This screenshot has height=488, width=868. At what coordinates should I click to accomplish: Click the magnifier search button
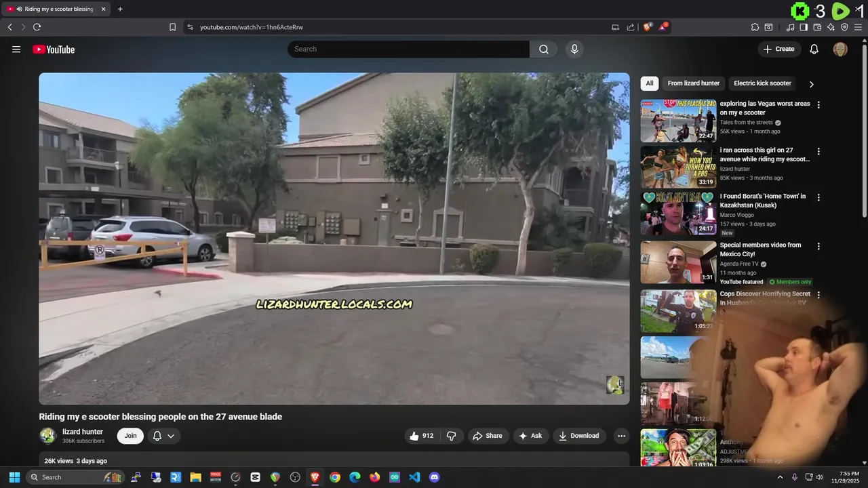(544, 49)
